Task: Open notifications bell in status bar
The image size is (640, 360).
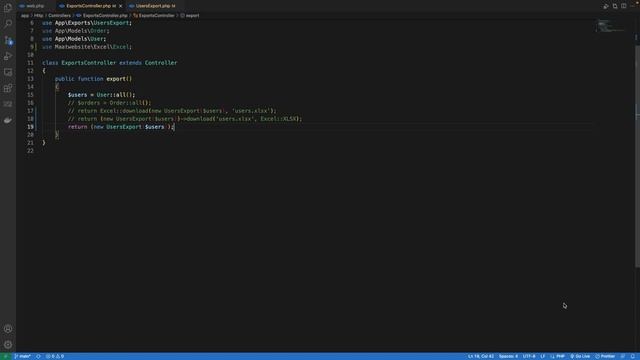Action: coord(633,356)
